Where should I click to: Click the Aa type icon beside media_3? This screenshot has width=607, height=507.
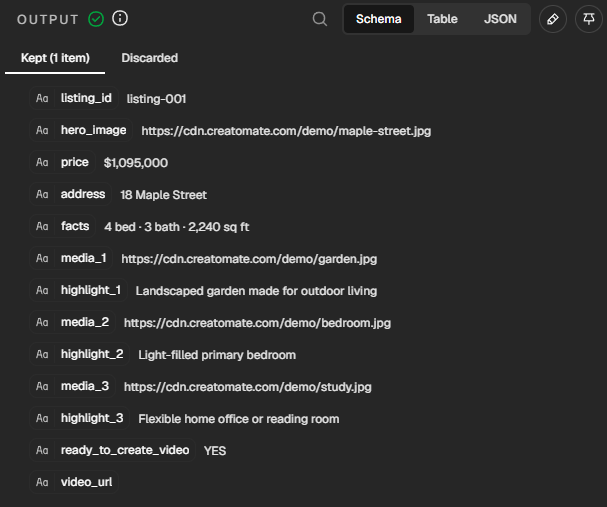click(x=42, y=386)
